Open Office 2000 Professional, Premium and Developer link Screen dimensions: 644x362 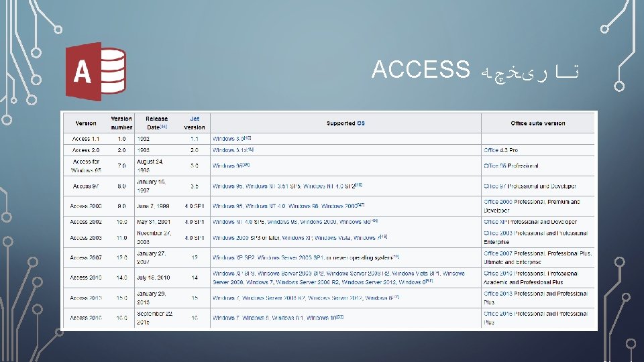pos(531,206)
